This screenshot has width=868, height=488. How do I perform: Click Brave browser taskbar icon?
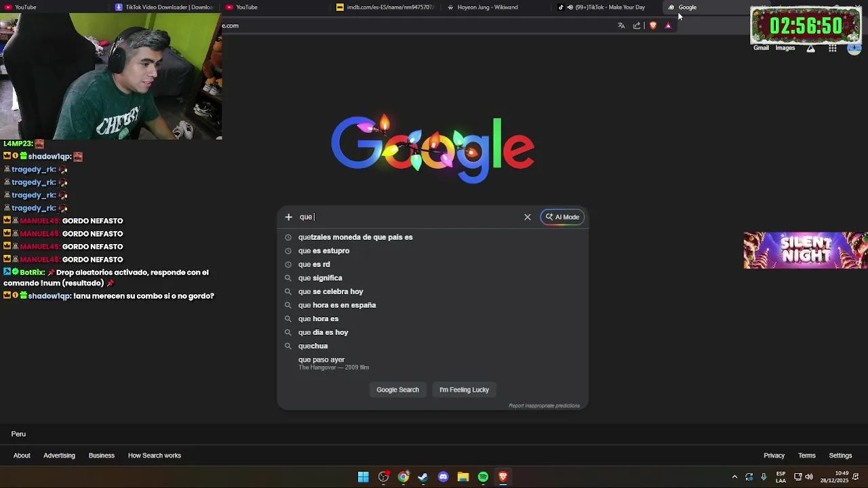click(502, 477)
